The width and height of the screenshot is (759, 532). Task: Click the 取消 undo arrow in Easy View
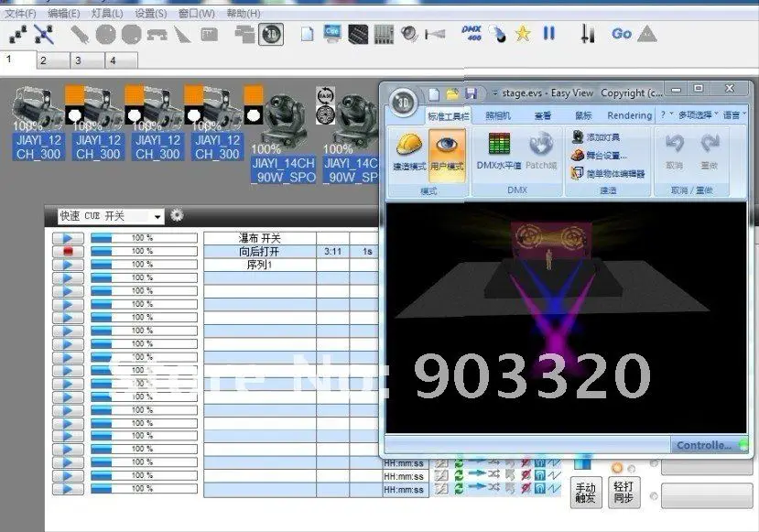pos(676,145)
